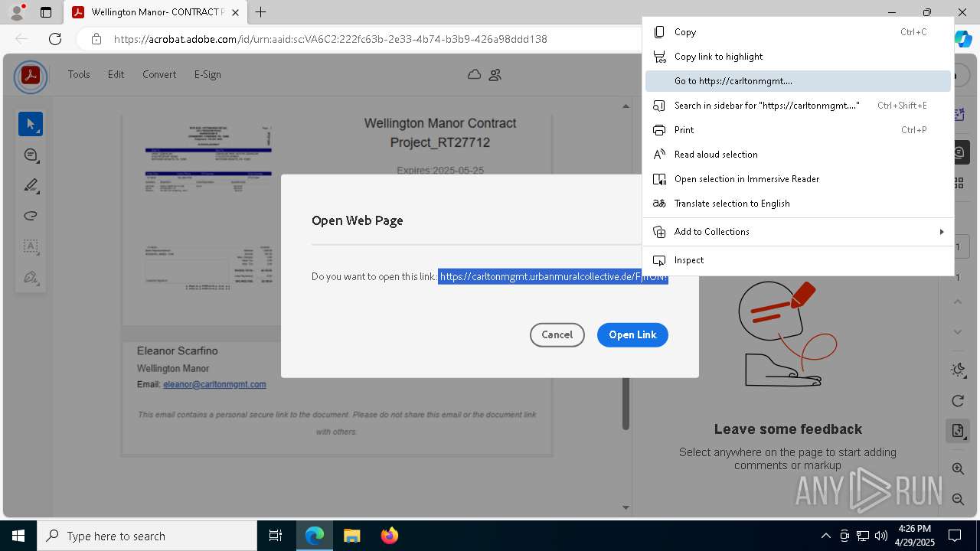Go to previous page up chevron

[958, 302]
